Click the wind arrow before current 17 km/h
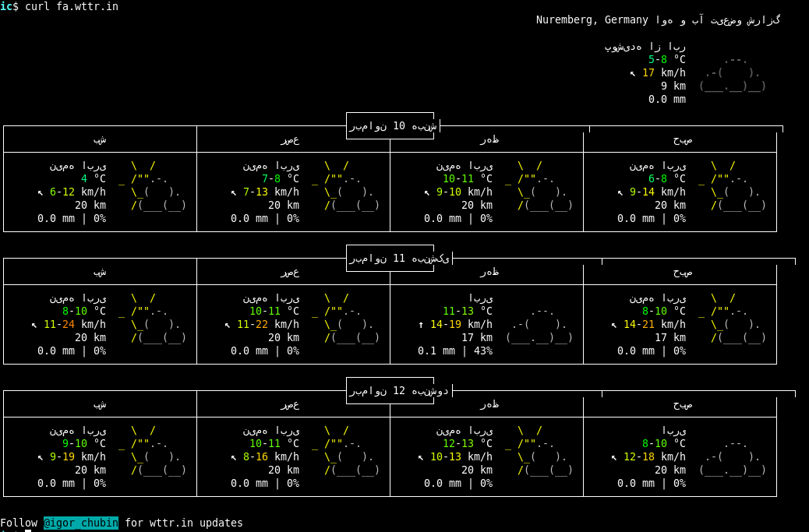The width and height of the screenshot is (809, 532). point(633,74)
